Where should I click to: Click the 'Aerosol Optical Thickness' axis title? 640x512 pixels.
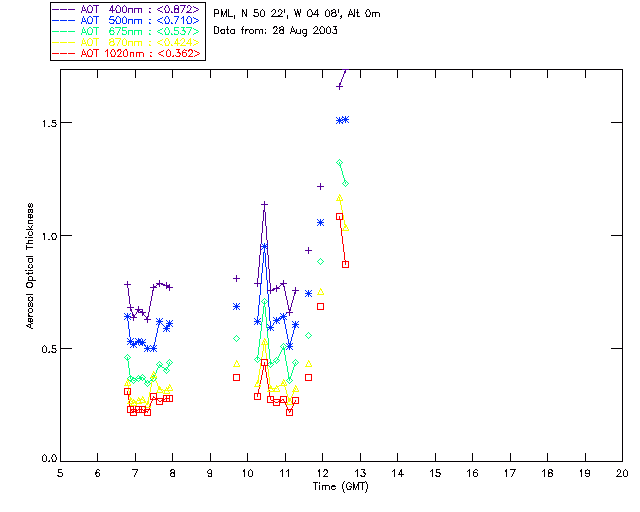[30, 266]
